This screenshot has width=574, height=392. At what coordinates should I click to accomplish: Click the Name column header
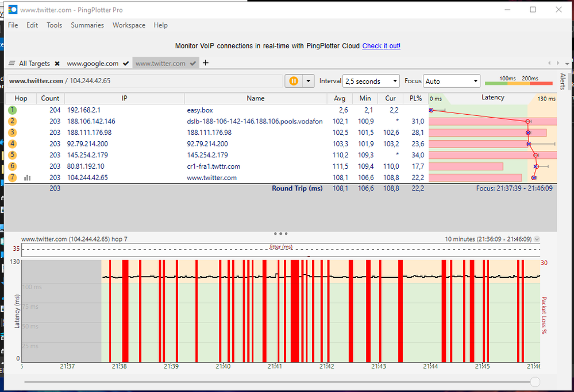point(256,98)
